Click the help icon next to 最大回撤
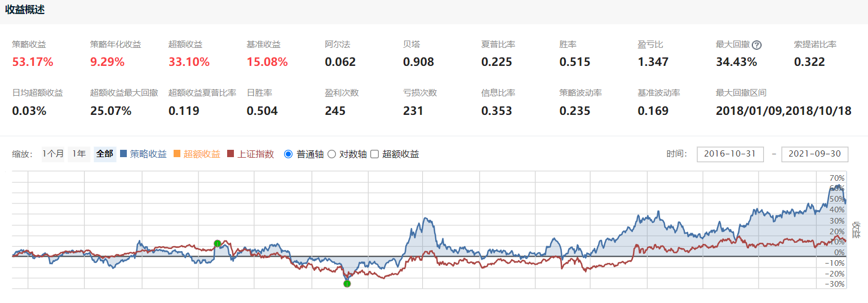The width and height of the screenshot is (868, 303). 756,45
